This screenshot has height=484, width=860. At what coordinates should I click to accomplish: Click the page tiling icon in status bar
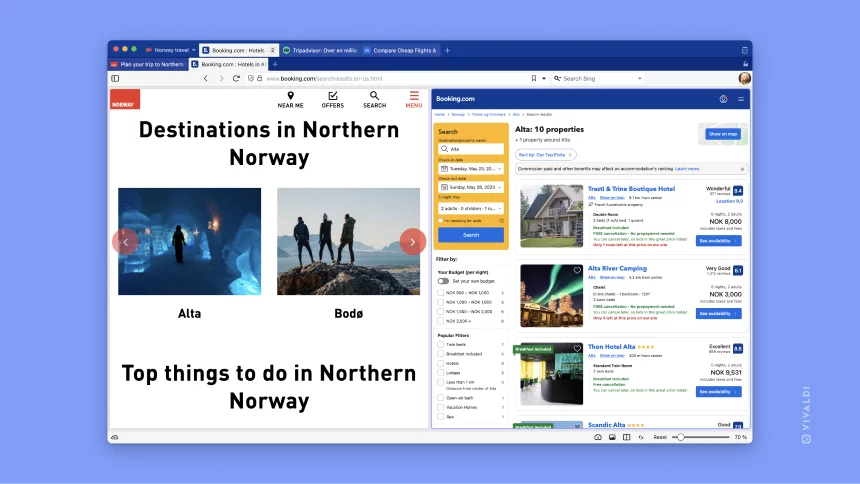point(626,437)
